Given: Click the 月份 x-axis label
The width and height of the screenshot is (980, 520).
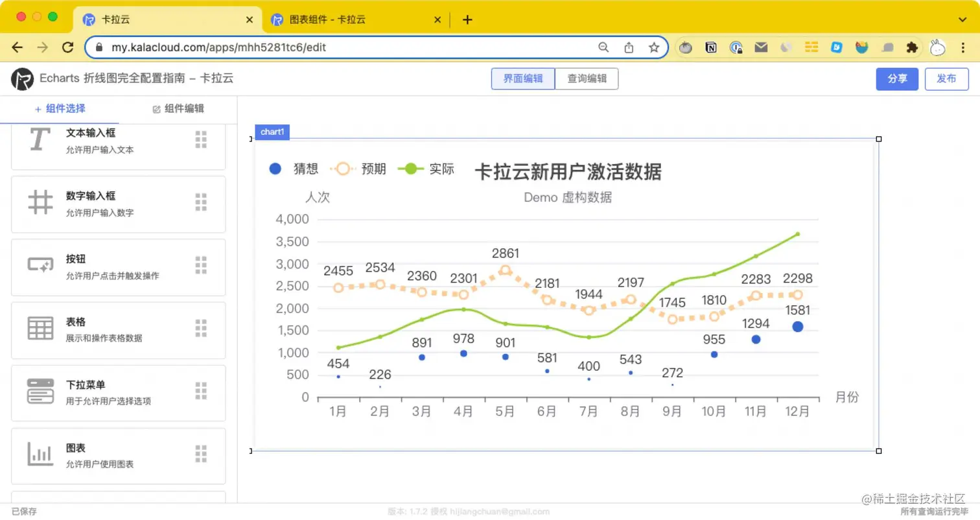Looking at the screenshot, I should [847, 397].
